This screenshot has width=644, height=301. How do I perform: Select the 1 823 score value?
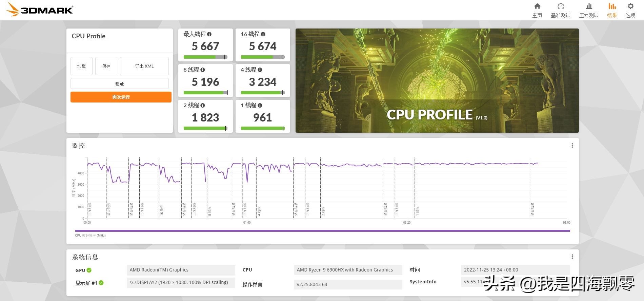205,117
